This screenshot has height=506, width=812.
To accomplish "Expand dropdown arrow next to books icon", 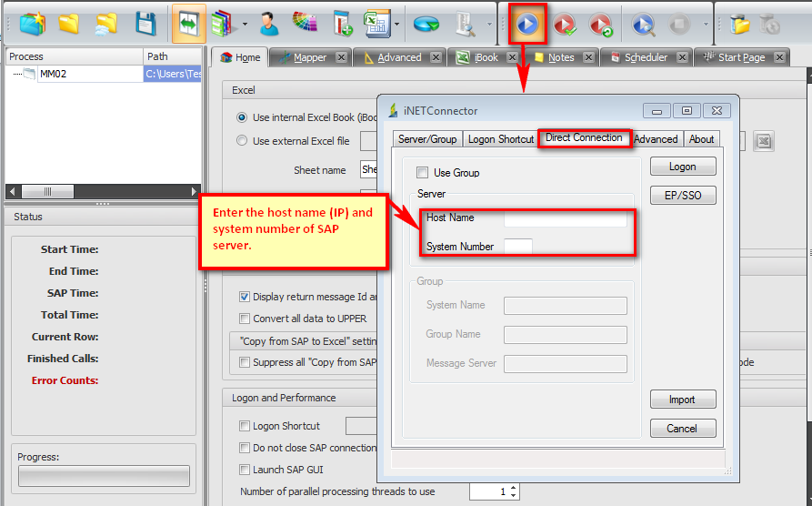I will click(x=245, y=25).
